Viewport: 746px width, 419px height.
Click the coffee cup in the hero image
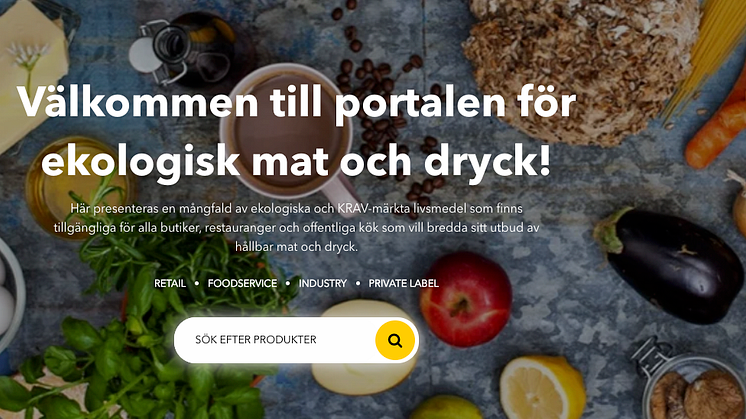[290, 133]
